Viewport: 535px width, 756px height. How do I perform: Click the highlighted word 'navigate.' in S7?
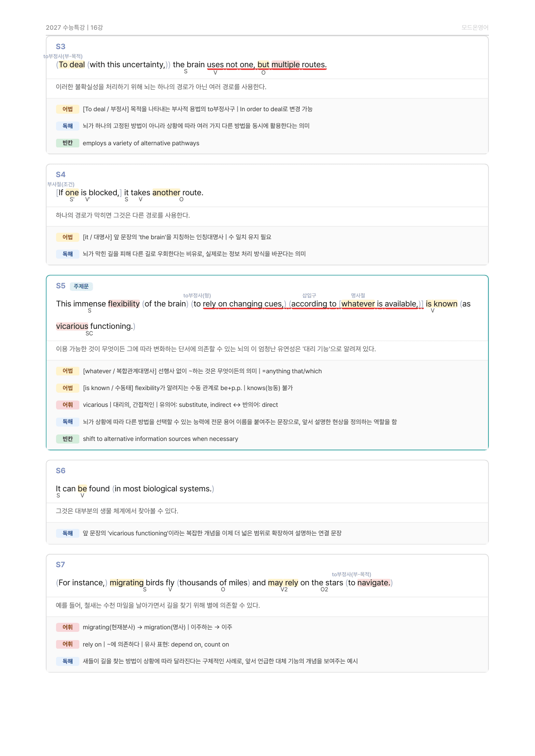pos(374,583)
